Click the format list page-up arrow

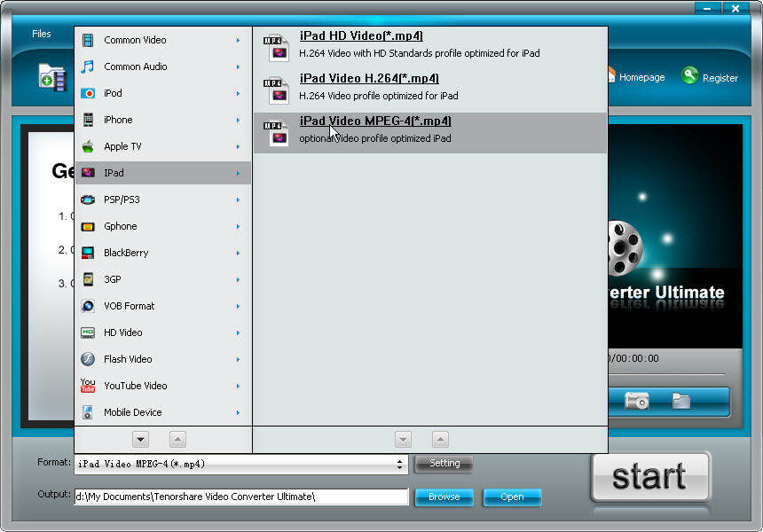pyautogui.click(x=440, y=440)
